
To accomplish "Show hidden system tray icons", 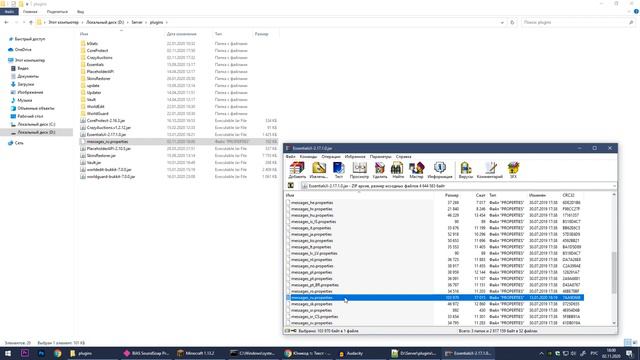I will [x=542, y=353].
